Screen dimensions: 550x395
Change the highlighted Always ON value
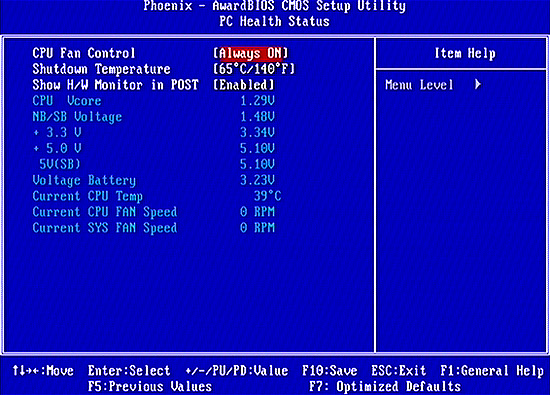tap(250, 53)
